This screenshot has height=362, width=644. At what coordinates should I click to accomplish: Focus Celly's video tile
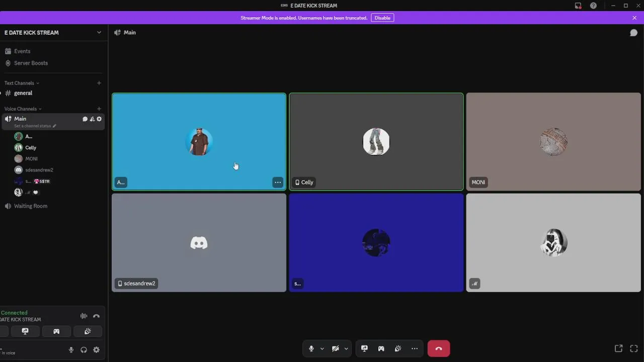click(376, 142)
